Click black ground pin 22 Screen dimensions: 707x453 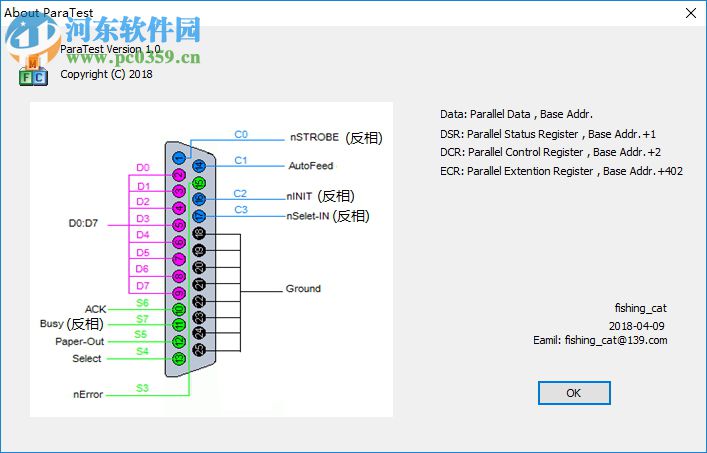click(x=199, y=301)
